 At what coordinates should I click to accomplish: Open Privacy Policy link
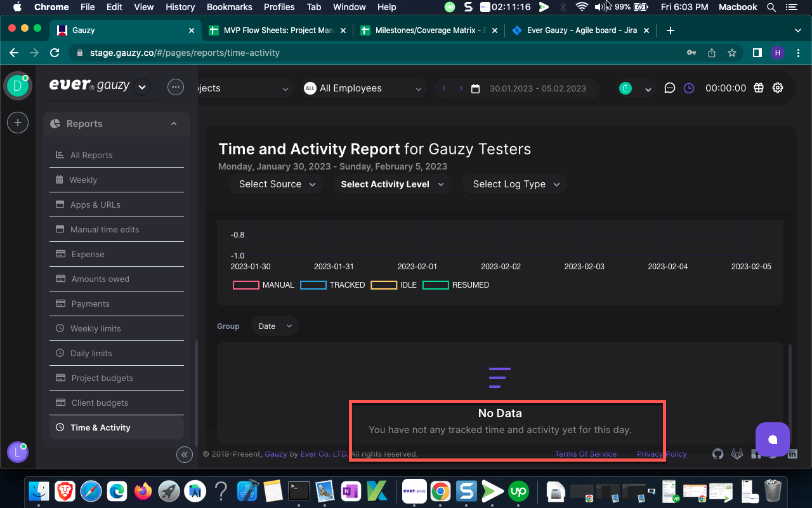[662, 454]
